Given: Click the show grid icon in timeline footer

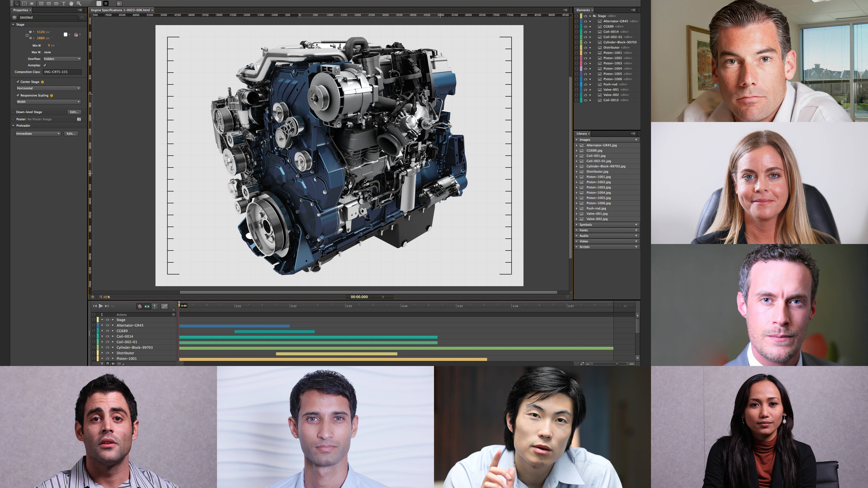Looking at the screenshot, I should click(x=119, y=363).
